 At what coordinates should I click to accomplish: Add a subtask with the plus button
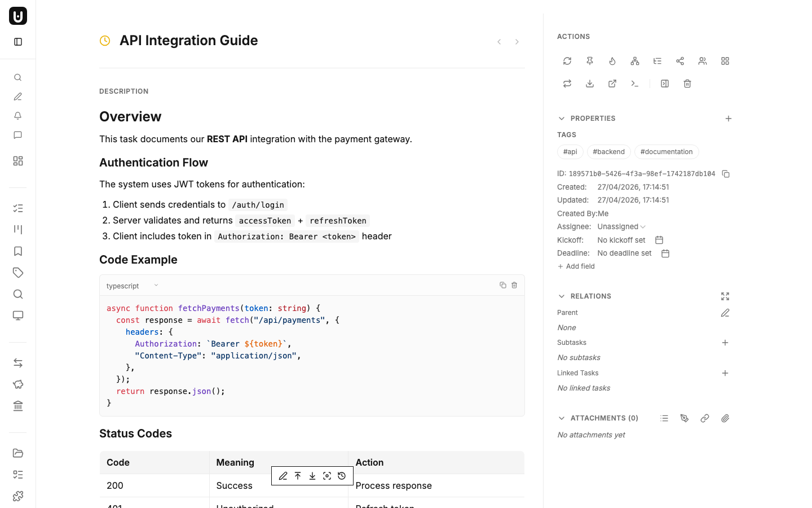point(725,343)
